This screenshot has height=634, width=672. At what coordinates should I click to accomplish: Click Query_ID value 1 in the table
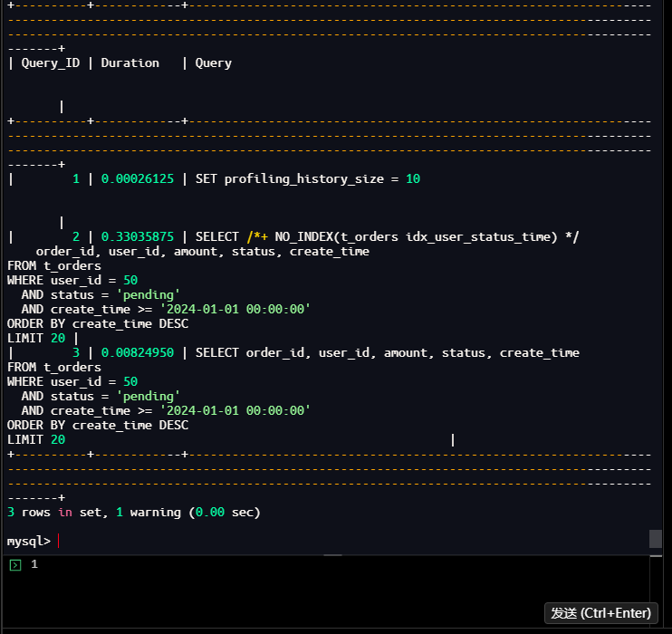(76, 178)
